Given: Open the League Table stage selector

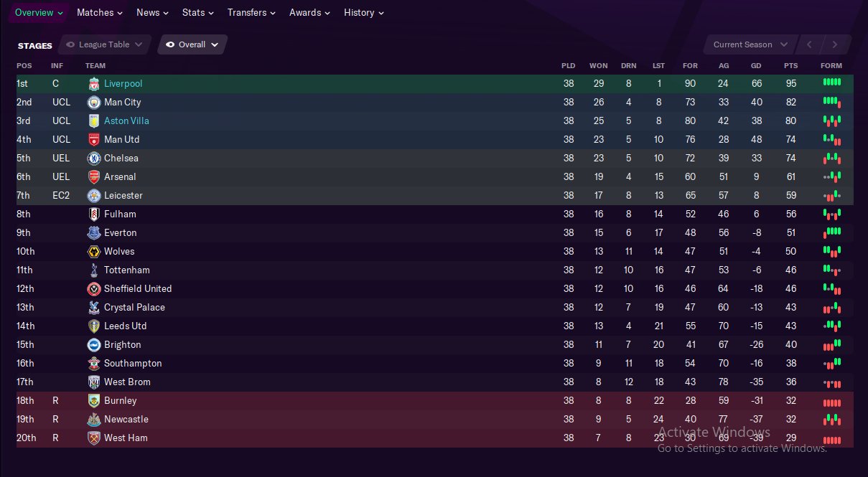Looking at the screenshot, I should tap(105, 44).
